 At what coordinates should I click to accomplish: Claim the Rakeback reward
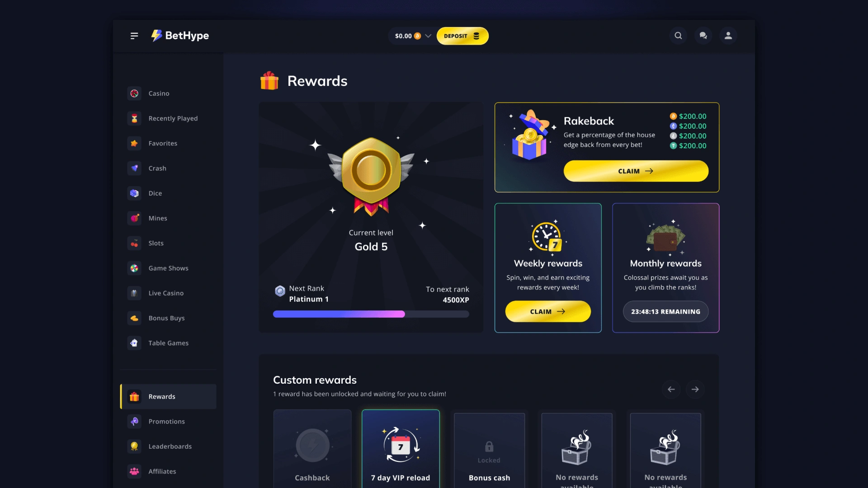[x=636, y=171]
